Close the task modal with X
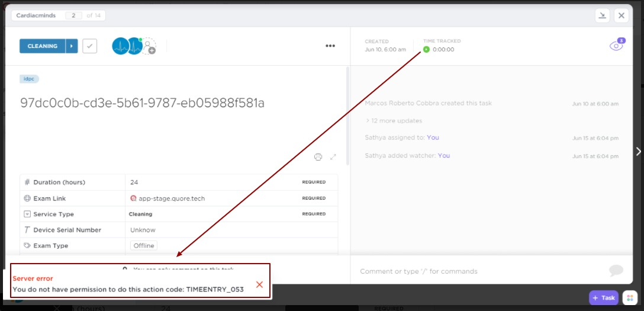This screenshot has width=644, height=311. coord(622,15)
